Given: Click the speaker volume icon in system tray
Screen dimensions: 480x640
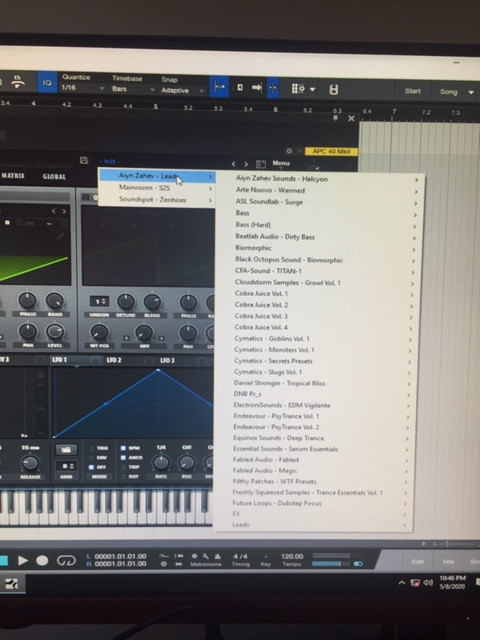Looking at the screenshot, I should click(x=428, y=583).
